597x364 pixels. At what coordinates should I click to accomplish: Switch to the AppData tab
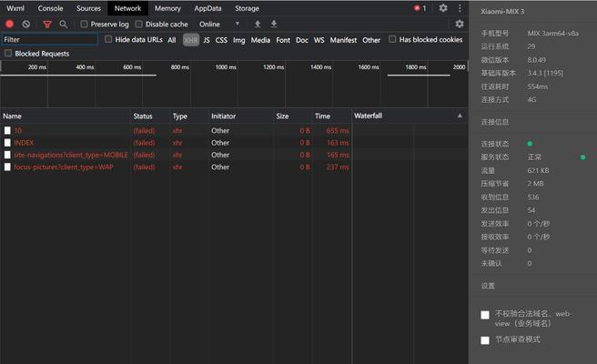[x=207, y=8]
